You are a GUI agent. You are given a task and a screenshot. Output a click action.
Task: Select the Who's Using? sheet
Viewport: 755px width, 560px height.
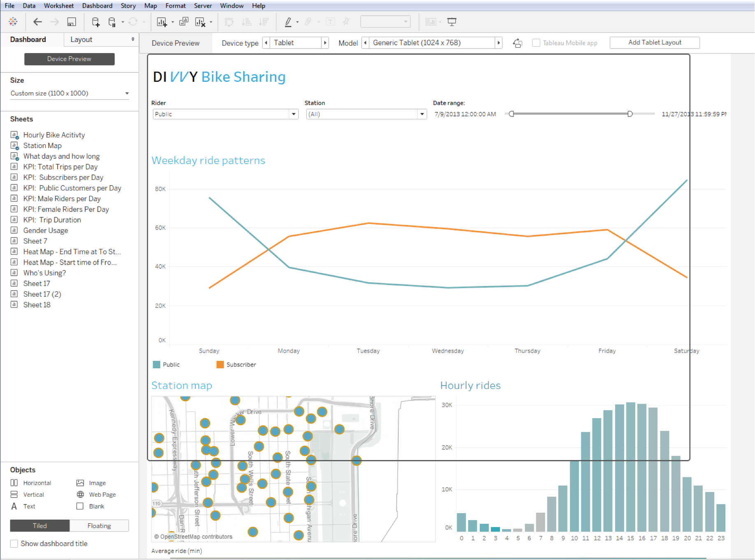[x=44, y=273]
